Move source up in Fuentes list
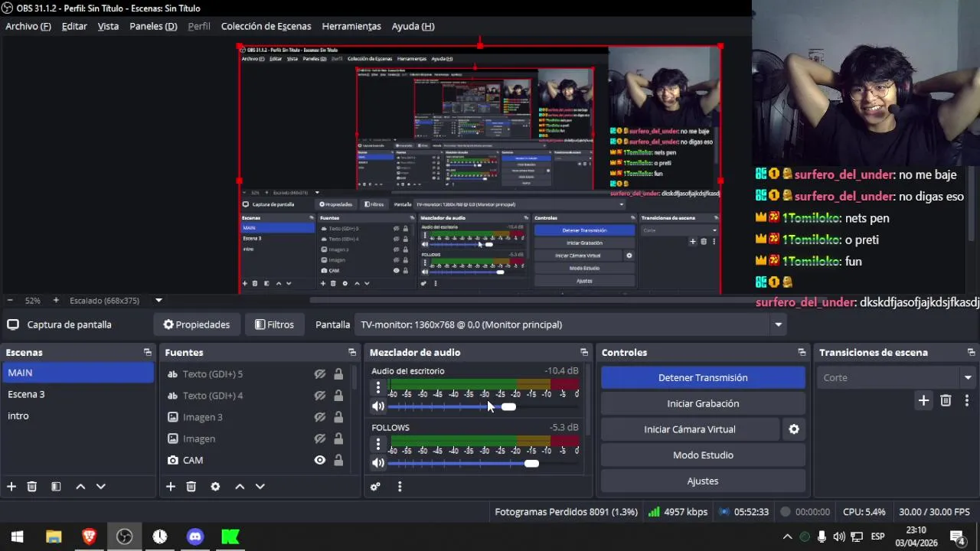The width and height of the screenshot is (980, 551). tap(240, 487)
